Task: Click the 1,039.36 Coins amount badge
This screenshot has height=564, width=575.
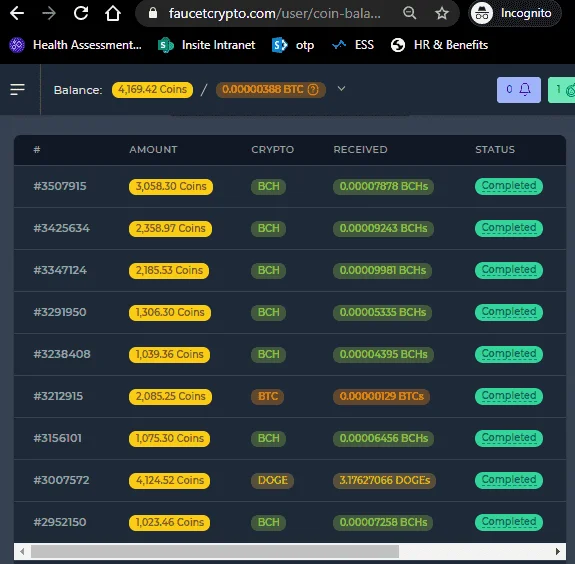Action: [169, 355]
